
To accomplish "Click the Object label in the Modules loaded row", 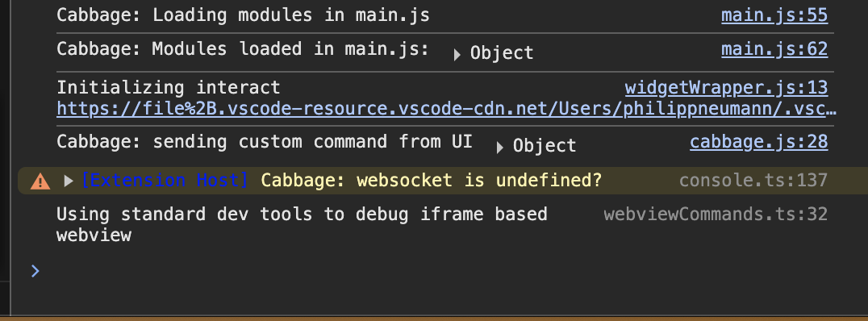I will (502, 53).
